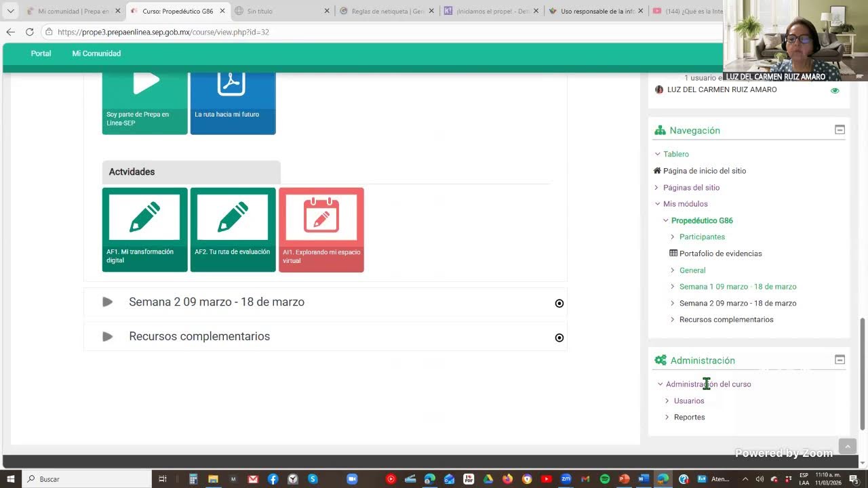
Task: Open the Soy parte de Prepa en Línea-SEP video
Action: coord(144,103)
